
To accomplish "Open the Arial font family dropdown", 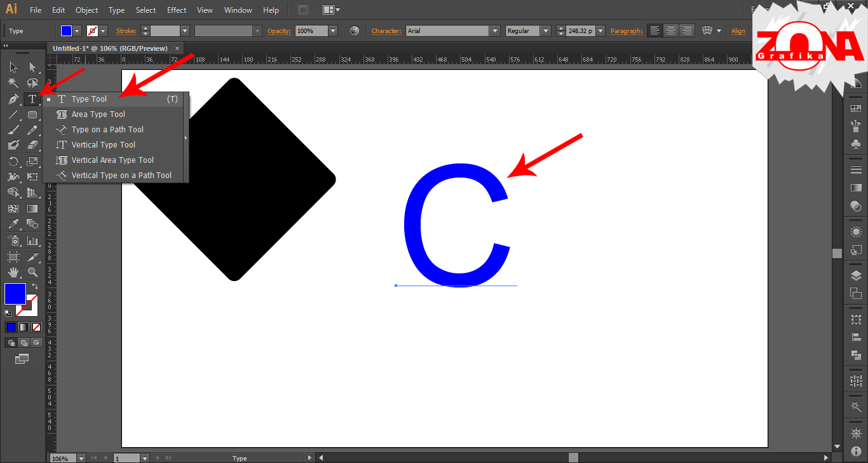I will [x=495, y=31].
